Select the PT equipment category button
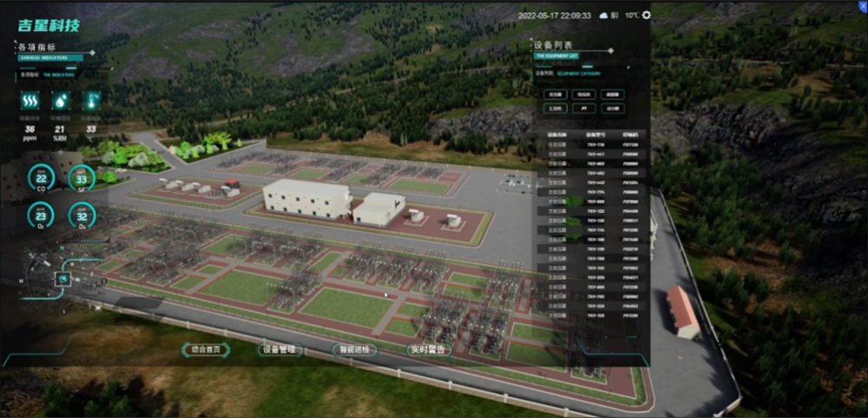Screen dimensions: 868x418 pyautogui.click(x=583, y=109)
